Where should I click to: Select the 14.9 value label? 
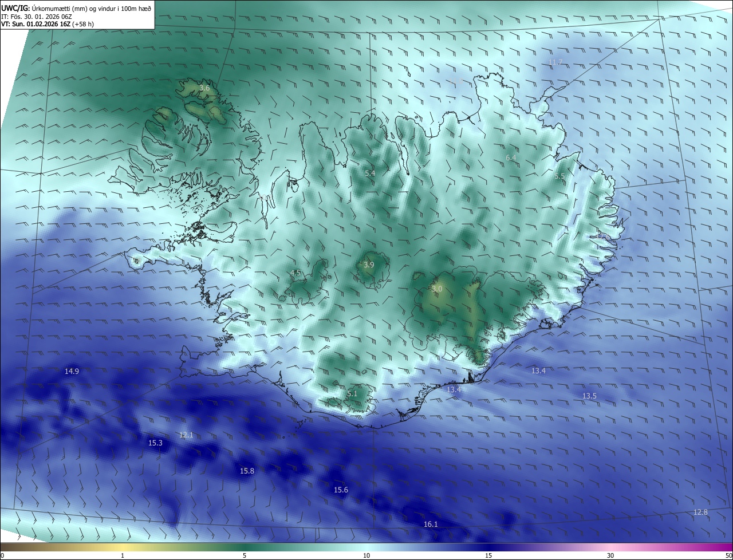tap(72, 371)
